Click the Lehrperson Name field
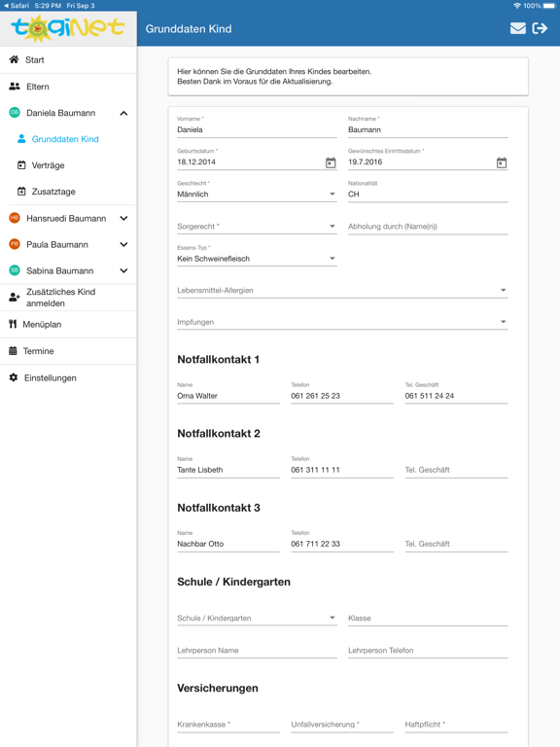Viewport: 560px width, 747px height. pyautogui.click(x=257, y=651)
